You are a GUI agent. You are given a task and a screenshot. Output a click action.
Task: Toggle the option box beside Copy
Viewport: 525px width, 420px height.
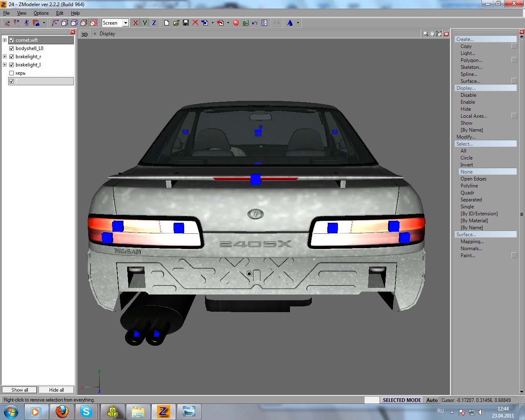[x=514, y=46]
